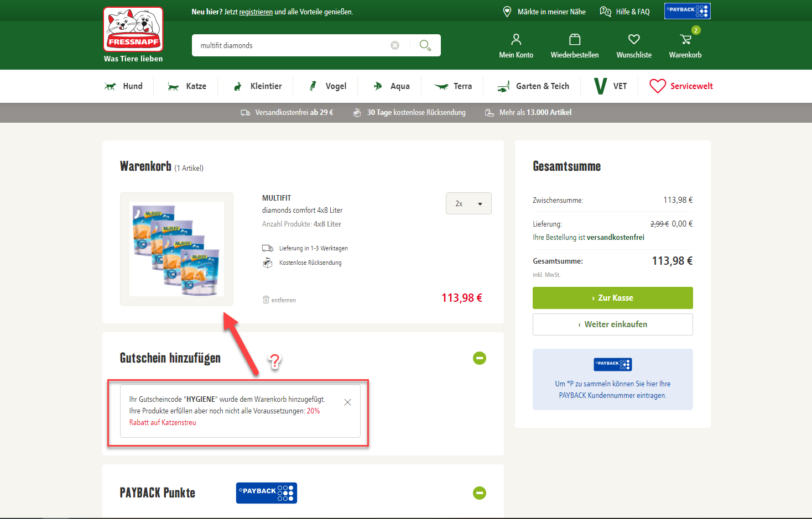This screenshot has height=519, width=812.
Task: Click the red item price 113,98 €
Action: (x=462, y=298)
